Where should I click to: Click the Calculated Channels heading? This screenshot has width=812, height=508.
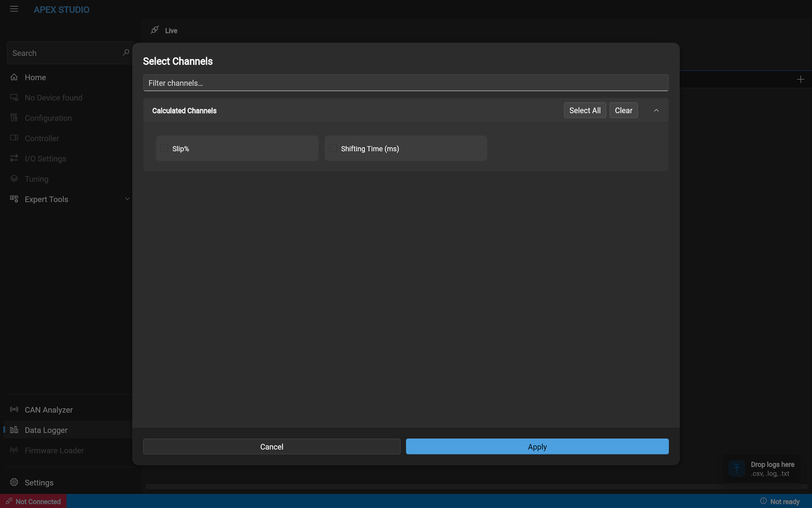pyautogui.click(x=184, y=111)
